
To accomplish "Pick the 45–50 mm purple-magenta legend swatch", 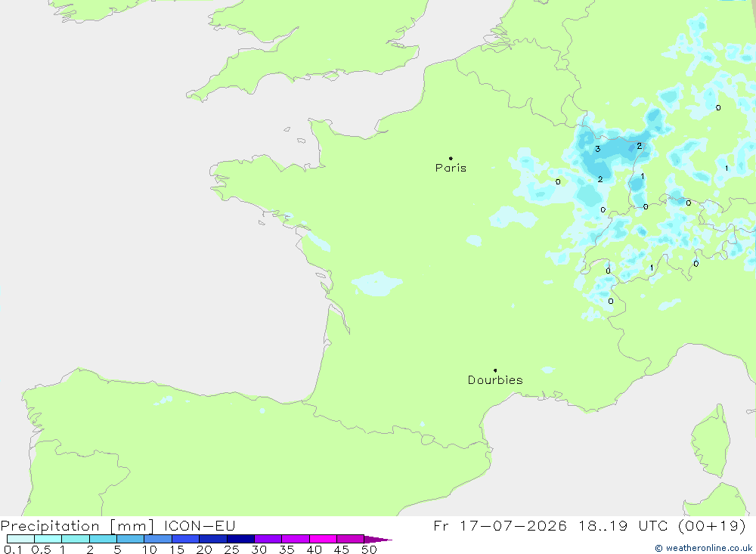I will 351,539.
